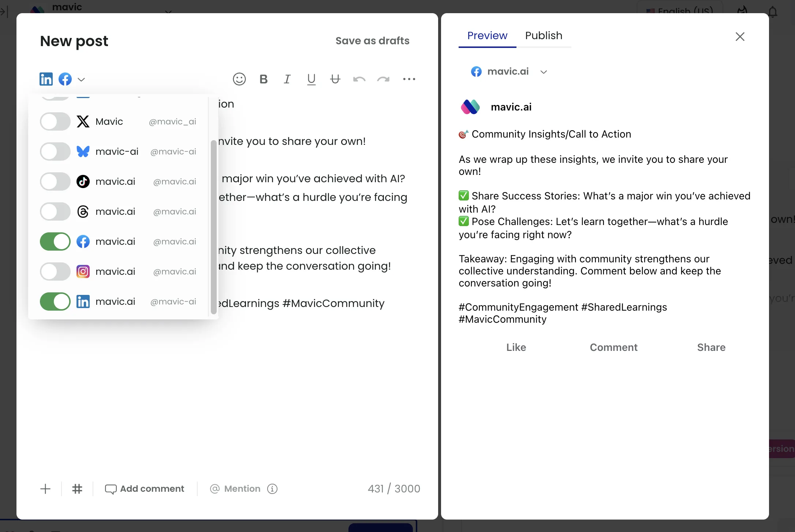Insert a hashtag with the # icon
Image resolution: width=795 pixels, height=532 pixels.
point(77,489)
